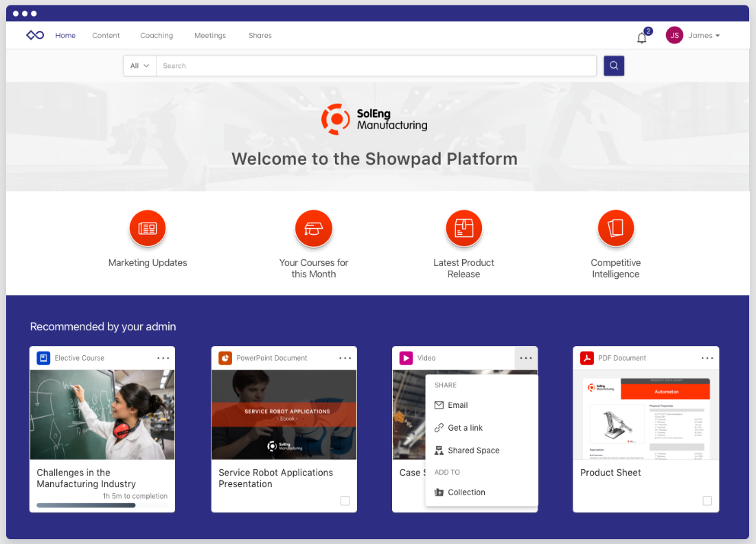
Task: Click the course completion progress bar
Action: pyautogui.click(x=102, y=506)
